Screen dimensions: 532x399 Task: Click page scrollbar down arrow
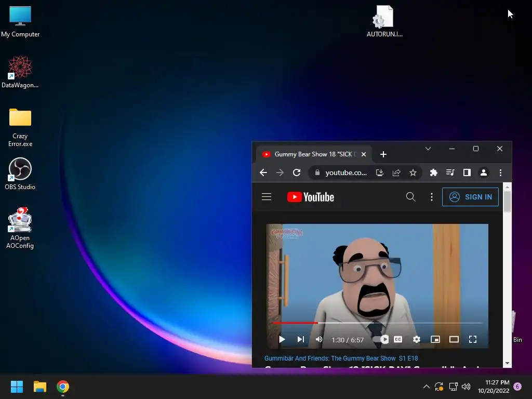tap(507, 363)
